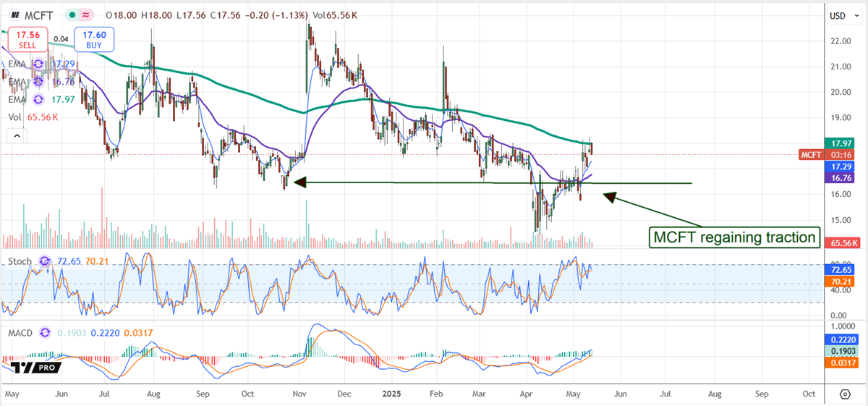Open the MCFT symbol name selector
Screen dimensions: 868x406
(x=41, y=14)
